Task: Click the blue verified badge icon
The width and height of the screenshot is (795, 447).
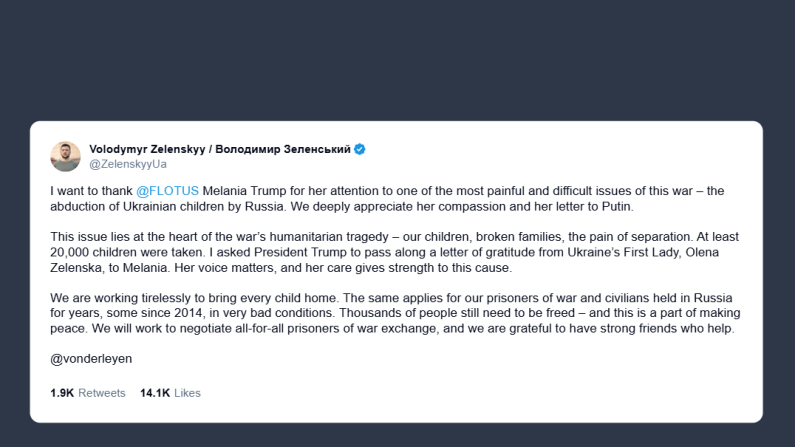Action: tap(360, 149)
